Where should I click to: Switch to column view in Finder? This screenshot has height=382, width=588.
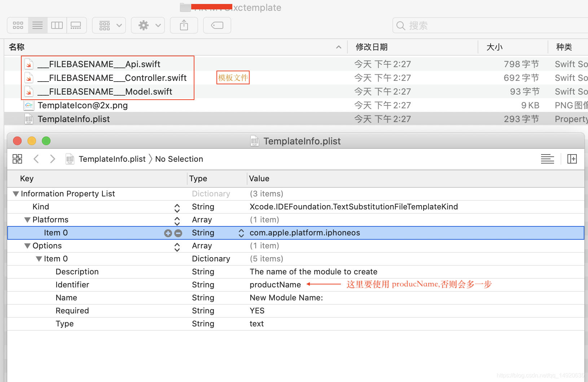pos(57,25)
